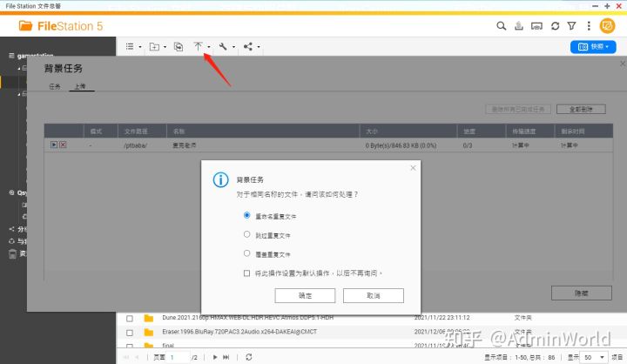Click the page number input field
The width and height of the screenshot is (627, 364).
[x=181, y=357]
